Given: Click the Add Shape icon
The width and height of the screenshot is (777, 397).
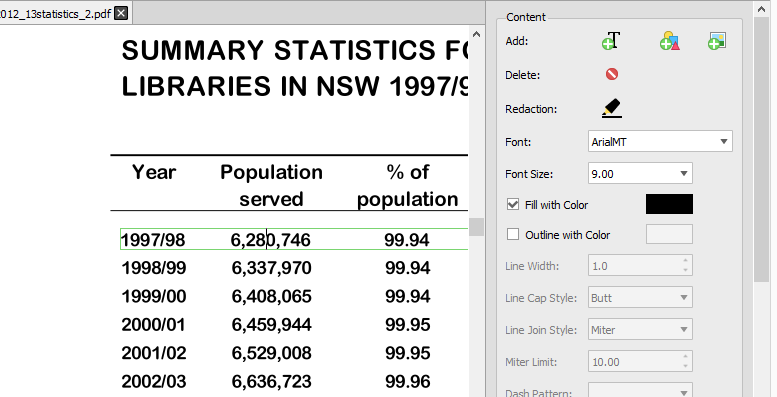Looking at the screenshot, I should click(x=669, y=41).
